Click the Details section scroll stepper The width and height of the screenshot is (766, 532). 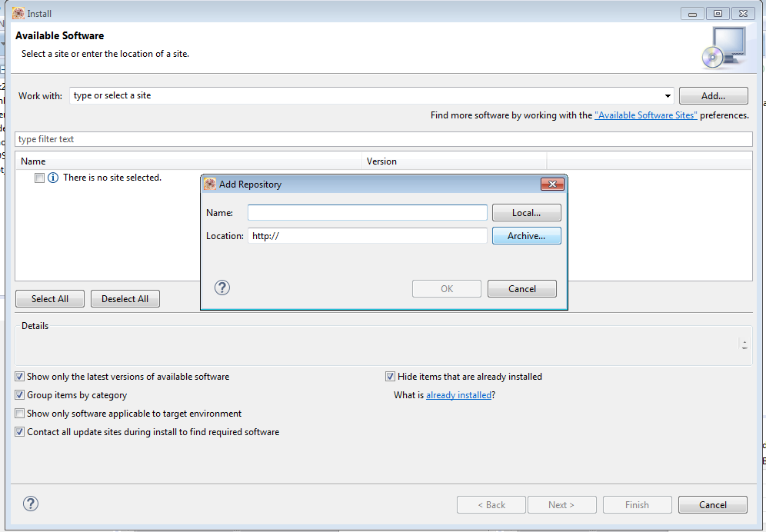click(x=744, y=344)
